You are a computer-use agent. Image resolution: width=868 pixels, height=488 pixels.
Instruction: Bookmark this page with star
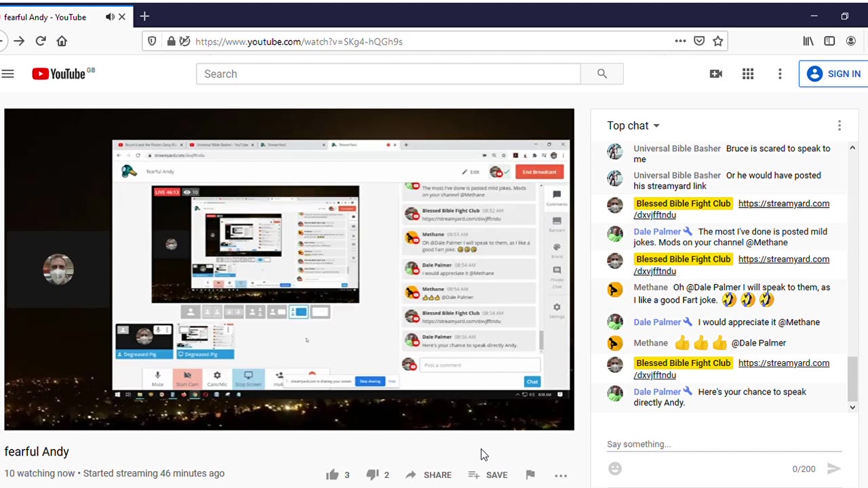point(718,41)
